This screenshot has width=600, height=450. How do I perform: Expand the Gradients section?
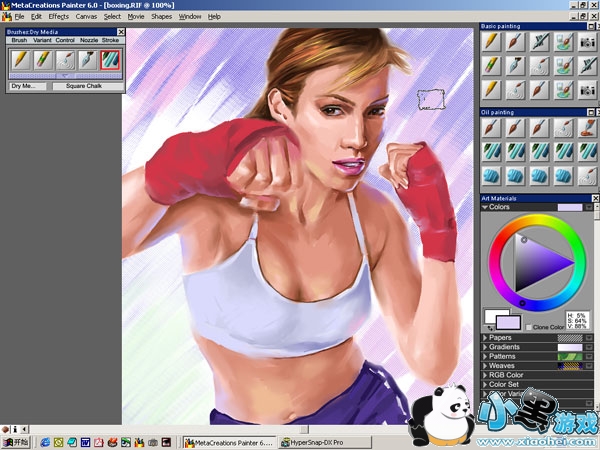point(485,347)
